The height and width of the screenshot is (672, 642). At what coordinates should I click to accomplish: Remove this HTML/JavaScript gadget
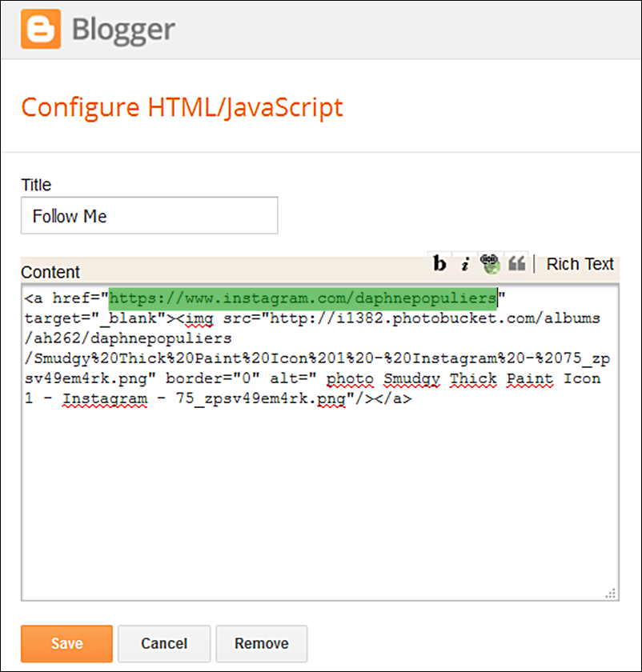pos(262,644)
